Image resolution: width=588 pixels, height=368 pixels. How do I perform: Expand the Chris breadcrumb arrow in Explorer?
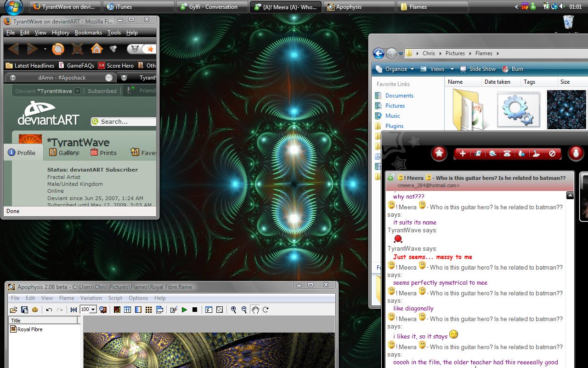pos(440,53)
